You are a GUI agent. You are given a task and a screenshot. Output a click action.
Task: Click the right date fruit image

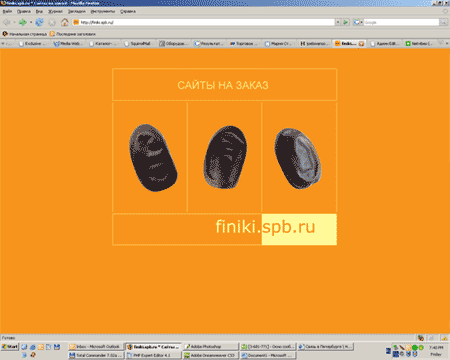tap(298, 158)
